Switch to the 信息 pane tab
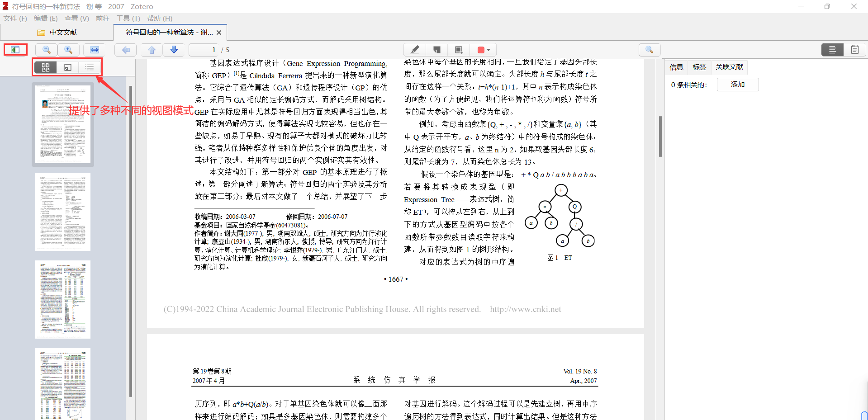 676,67
